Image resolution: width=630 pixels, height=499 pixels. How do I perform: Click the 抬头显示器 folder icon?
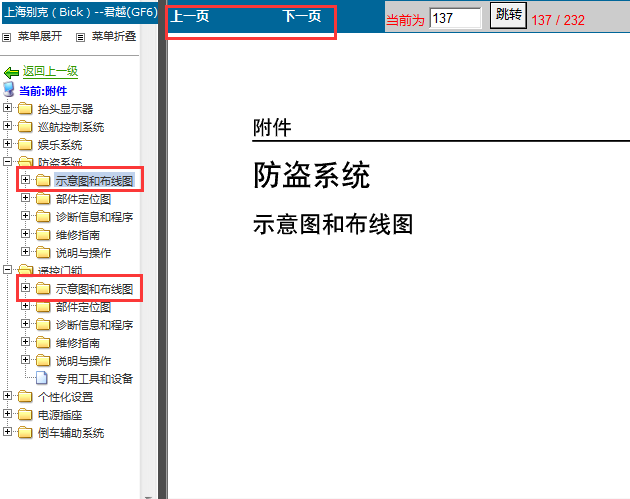point(25,108)
